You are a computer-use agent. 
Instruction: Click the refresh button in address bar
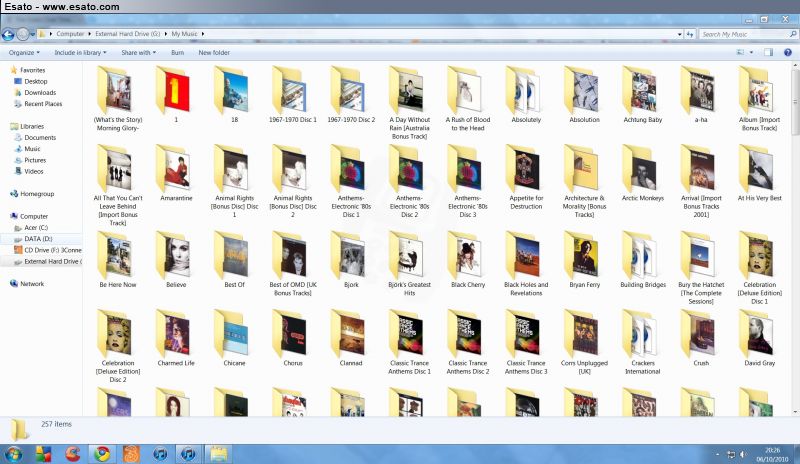point(690,34)
